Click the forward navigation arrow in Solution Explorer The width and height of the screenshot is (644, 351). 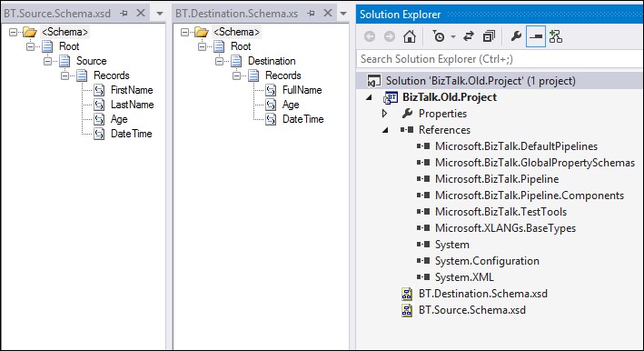click(390, 36)
